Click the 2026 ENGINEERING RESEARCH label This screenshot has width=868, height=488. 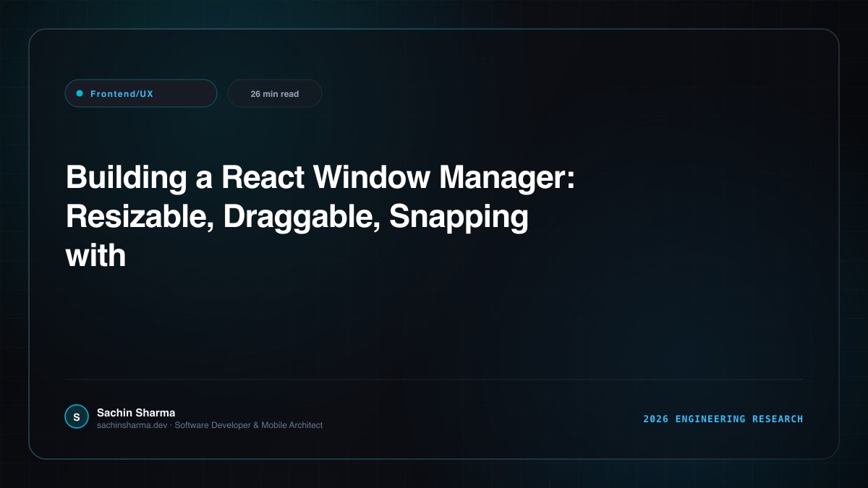coord(723,419)
